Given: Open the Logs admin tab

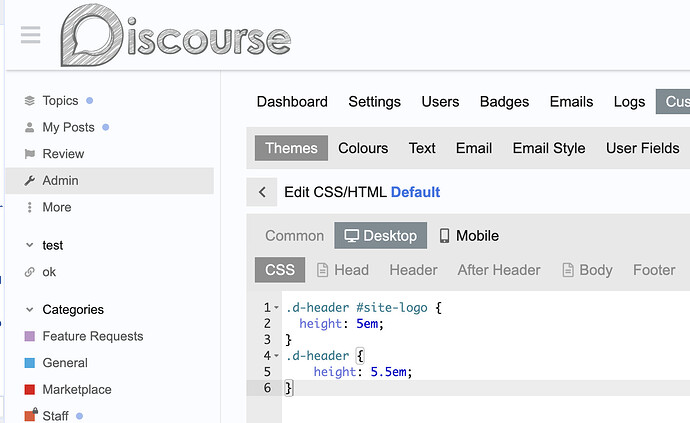Looking at the screenshot, I should point(629,102).
